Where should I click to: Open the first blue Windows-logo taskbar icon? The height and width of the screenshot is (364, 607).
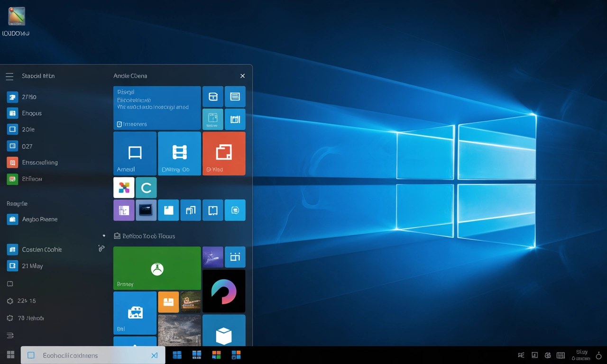[x=177, y=355]
